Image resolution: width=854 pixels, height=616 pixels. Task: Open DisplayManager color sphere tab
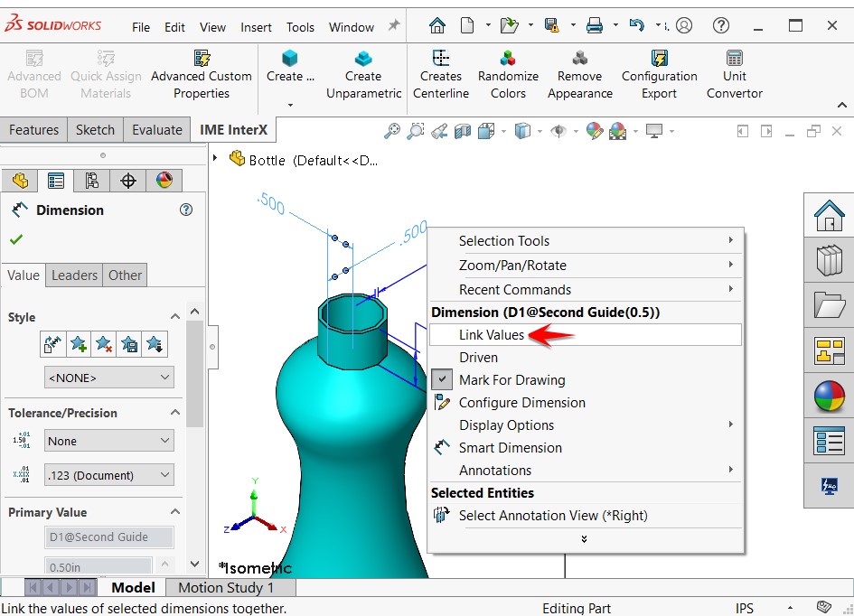[x=164, y=180]
